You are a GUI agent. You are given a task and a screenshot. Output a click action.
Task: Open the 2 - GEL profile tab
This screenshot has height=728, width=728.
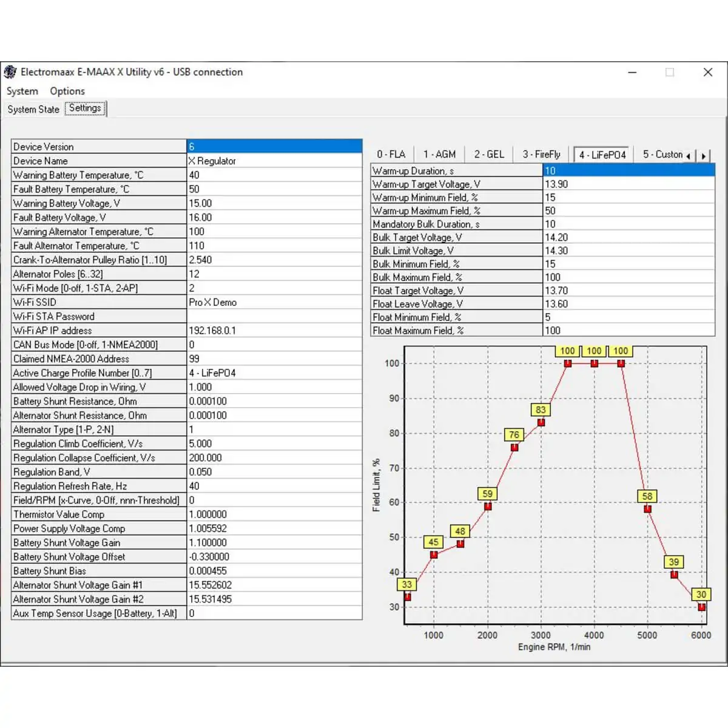pyautogui.click(x=489, y=154)
